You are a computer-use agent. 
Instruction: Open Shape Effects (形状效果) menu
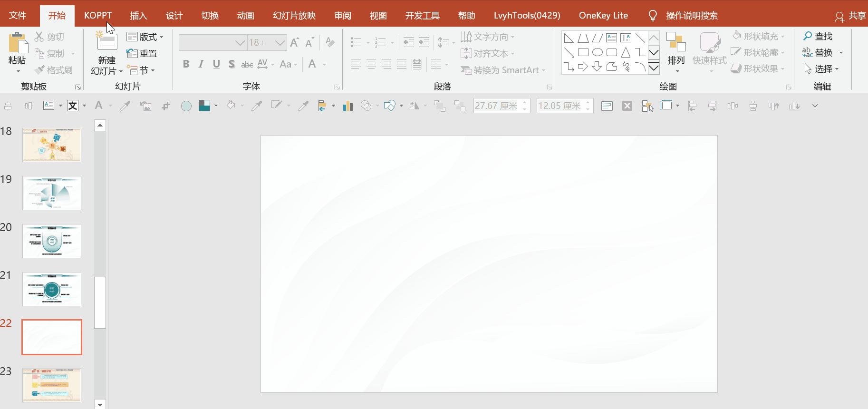(x=758, y=68)
